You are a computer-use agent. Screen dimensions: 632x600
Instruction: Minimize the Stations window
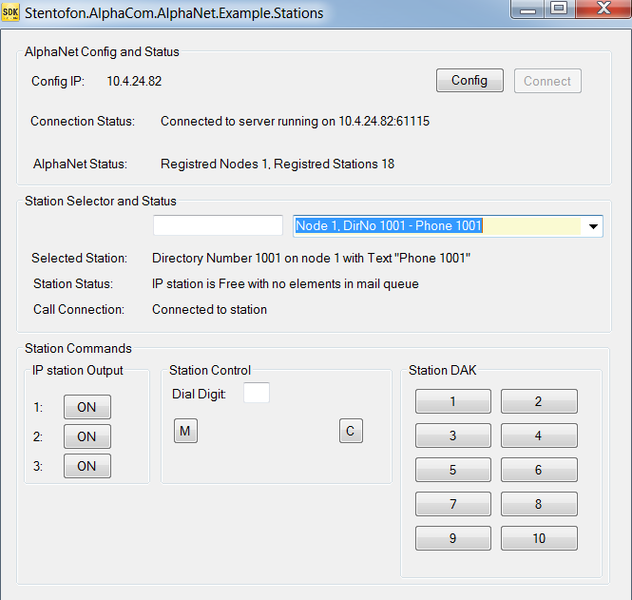coord(527,9)
